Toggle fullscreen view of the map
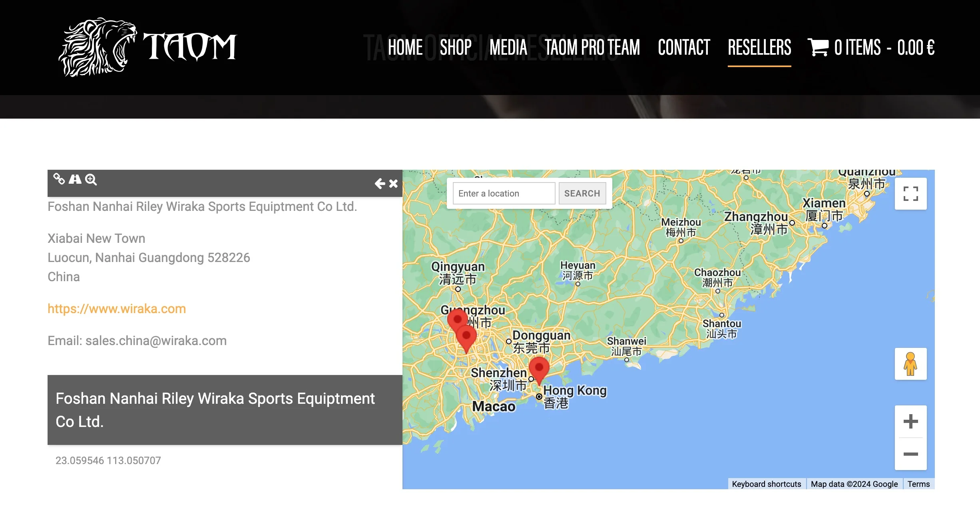This screenshot has height=520, width=980. pos(910,194)
